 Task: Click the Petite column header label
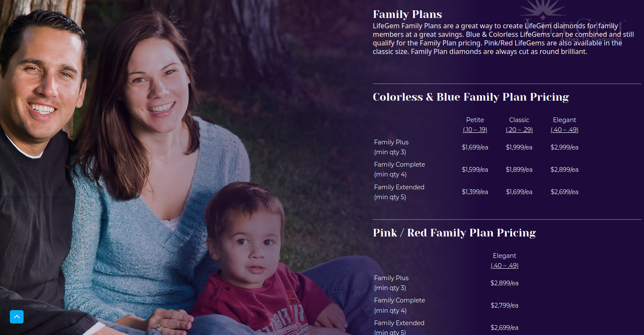click(475, 120)
